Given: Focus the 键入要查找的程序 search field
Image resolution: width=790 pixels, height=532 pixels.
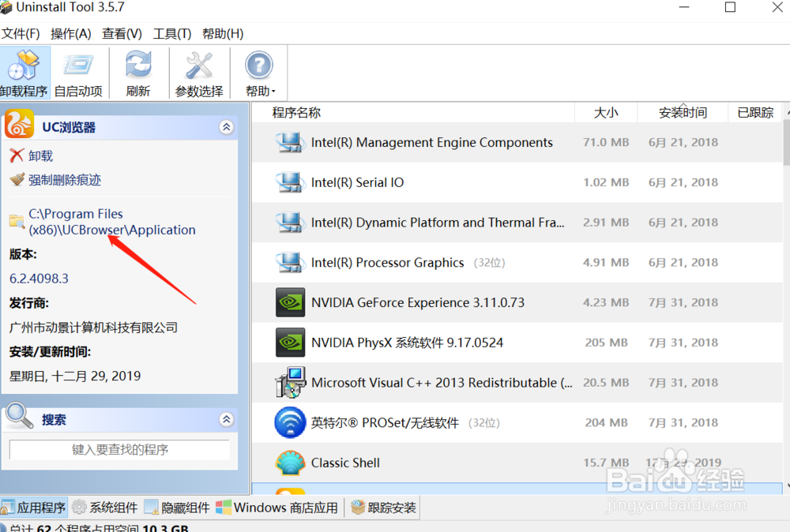Looking at the screenshot, I should pos(120,449).
